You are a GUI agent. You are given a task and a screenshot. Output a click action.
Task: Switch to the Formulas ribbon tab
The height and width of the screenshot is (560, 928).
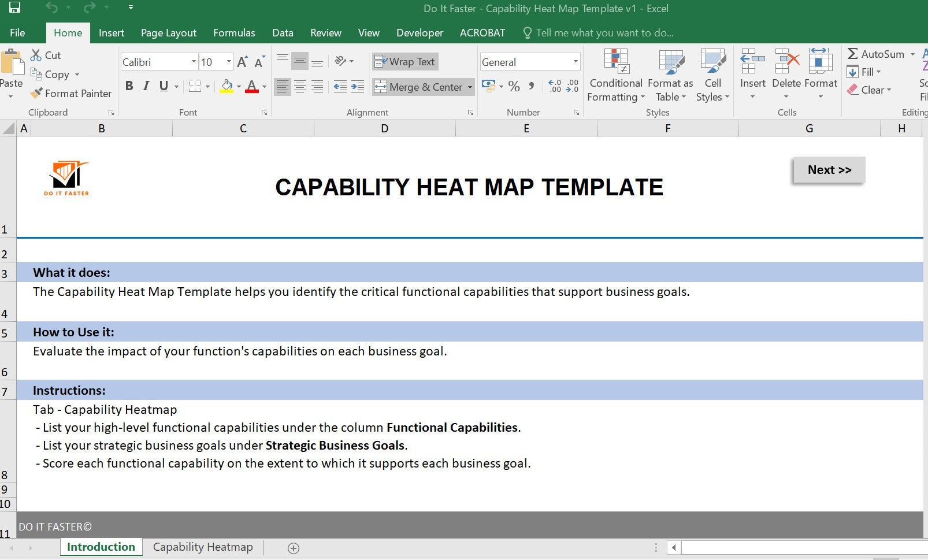(233, 33)
